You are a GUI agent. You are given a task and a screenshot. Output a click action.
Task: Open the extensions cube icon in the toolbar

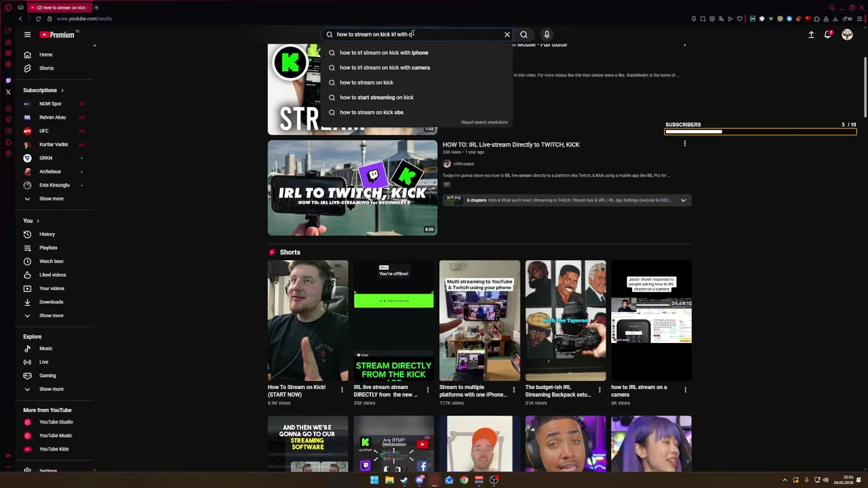click(x=816, y=18)
